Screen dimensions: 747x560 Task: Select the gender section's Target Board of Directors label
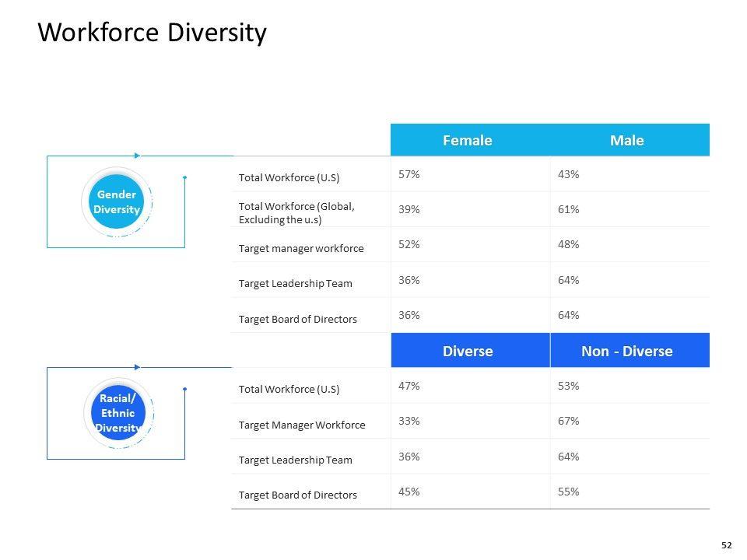coord(298,319)
